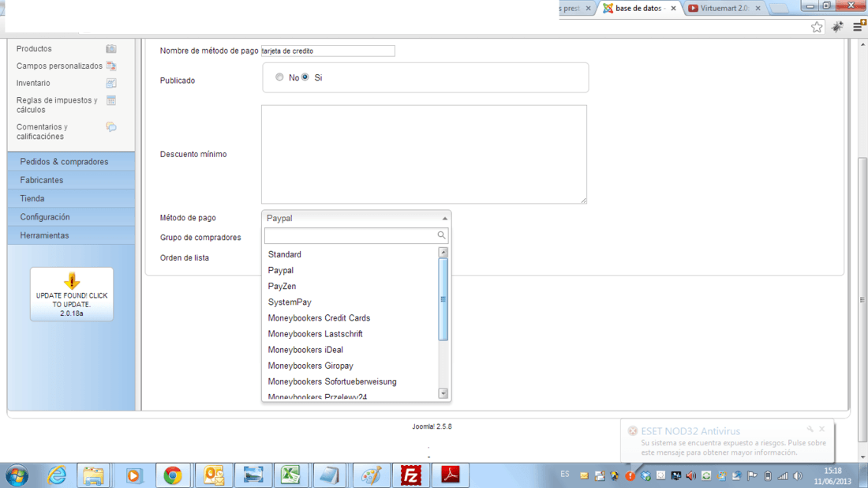Open Paint from the taskbar
Screen dimensions: 868x488
[371, 475]
